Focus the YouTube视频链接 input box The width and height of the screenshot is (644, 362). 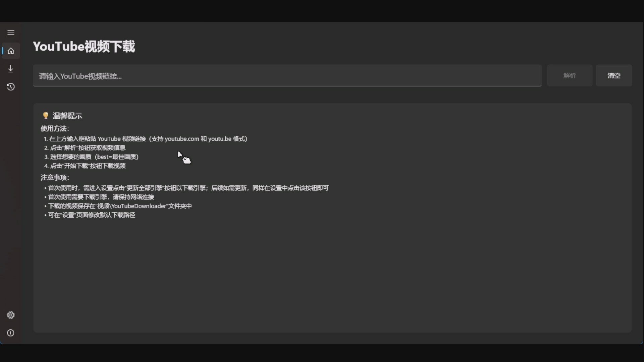click(x=287, y=76)
